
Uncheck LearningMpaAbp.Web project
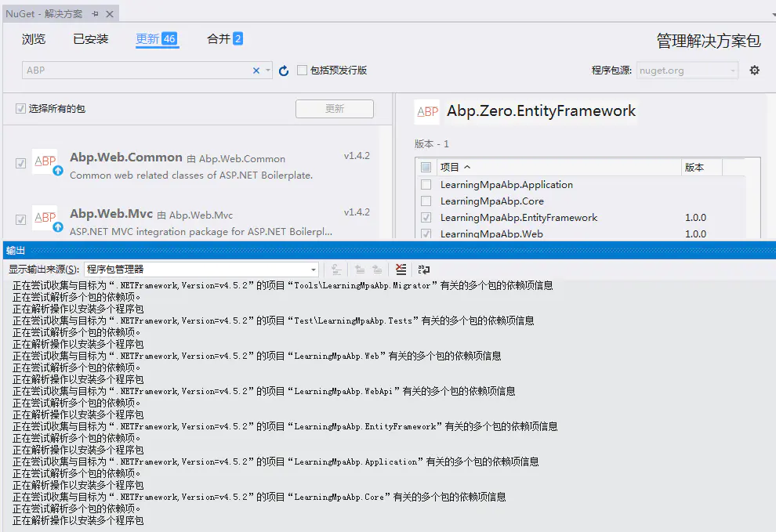point(426,233)
